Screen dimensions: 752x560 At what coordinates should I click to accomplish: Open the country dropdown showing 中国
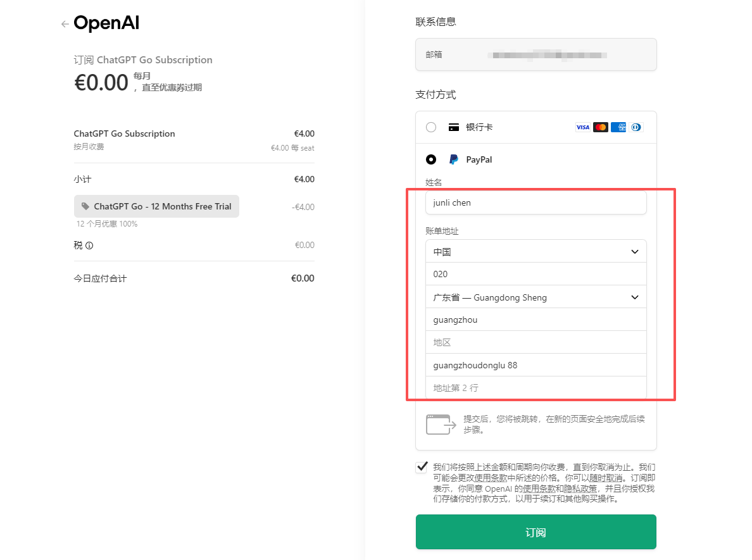[x=536, y=251]
